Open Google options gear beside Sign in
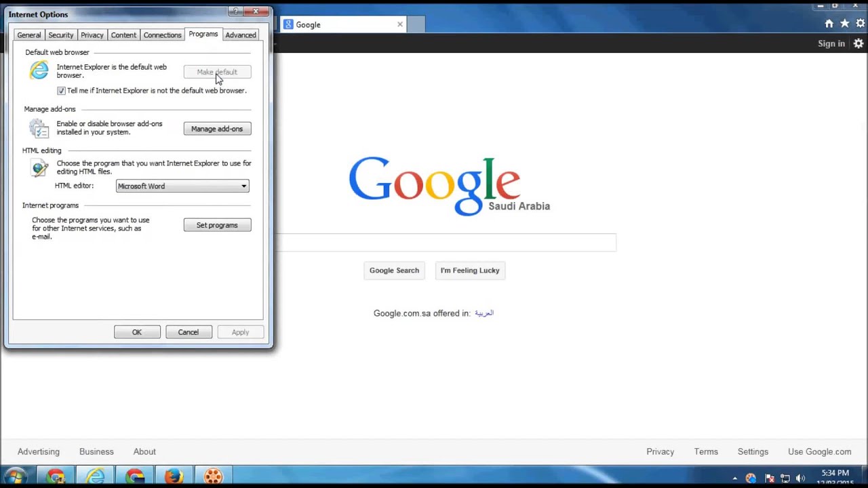This screenshot has width=868, height=488. tap(859, 43)
